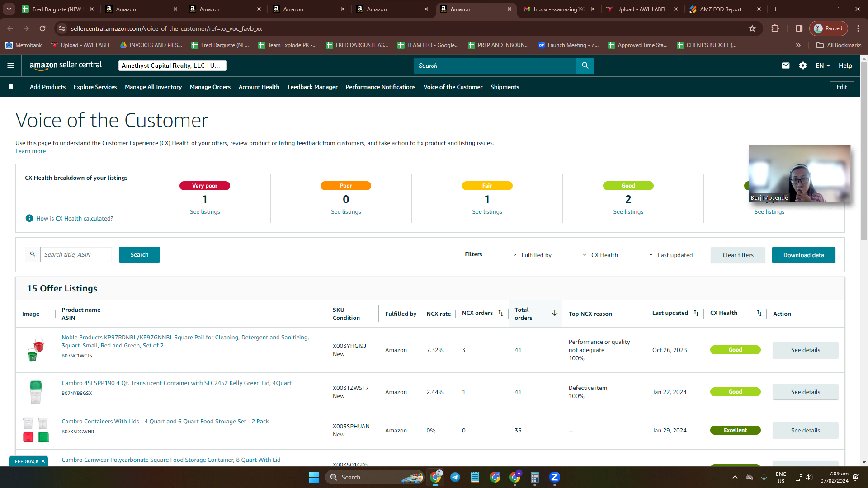
Task: Open the Feedback Manager menu item
Action: pyautogui.click(x=312, y=87)
